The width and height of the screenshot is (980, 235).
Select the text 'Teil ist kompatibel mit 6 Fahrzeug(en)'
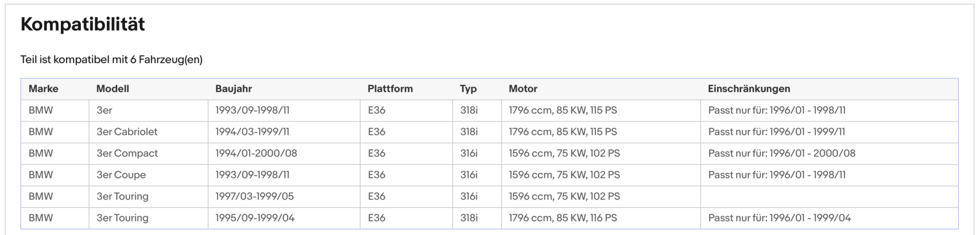(x=111, y=60)
